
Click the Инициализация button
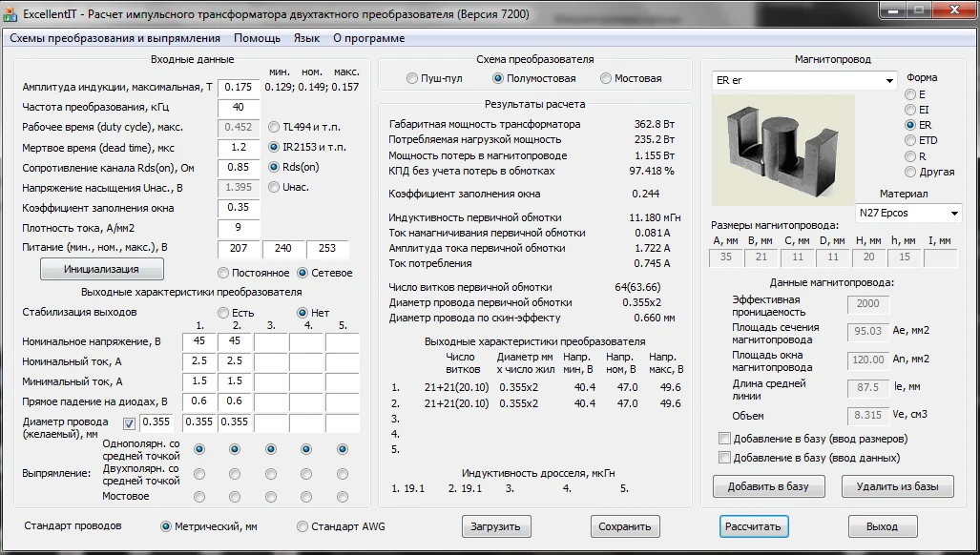coord(102,269)
